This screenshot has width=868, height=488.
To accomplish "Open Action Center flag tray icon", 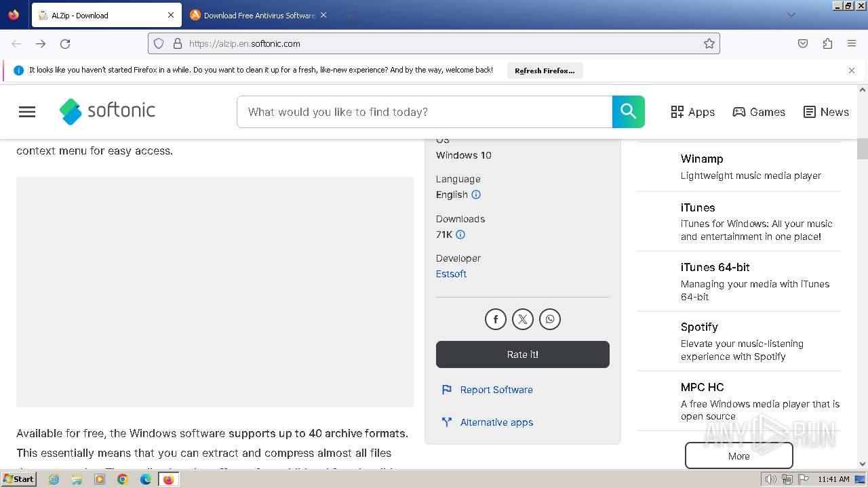I will click(803, 479).
